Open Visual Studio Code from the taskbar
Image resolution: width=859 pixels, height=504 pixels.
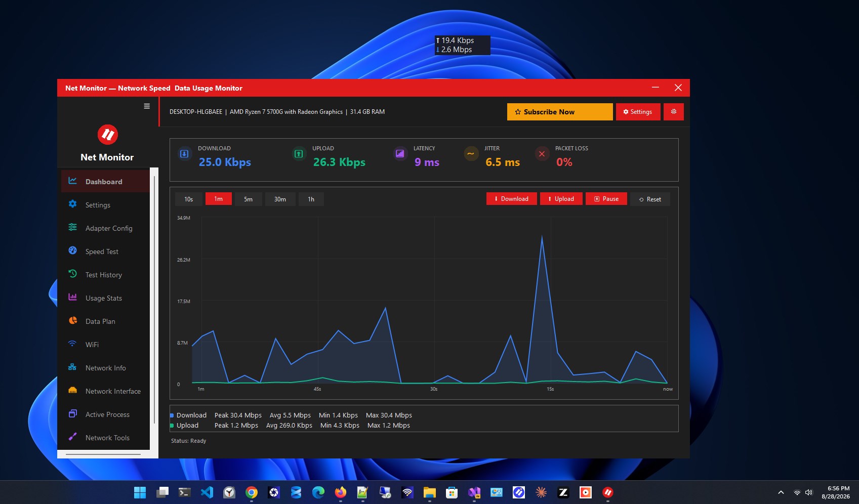click(207, 492)
